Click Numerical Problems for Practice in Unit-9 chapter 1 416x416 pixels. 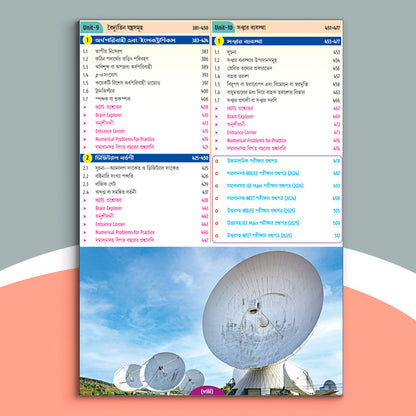[125, 139]
